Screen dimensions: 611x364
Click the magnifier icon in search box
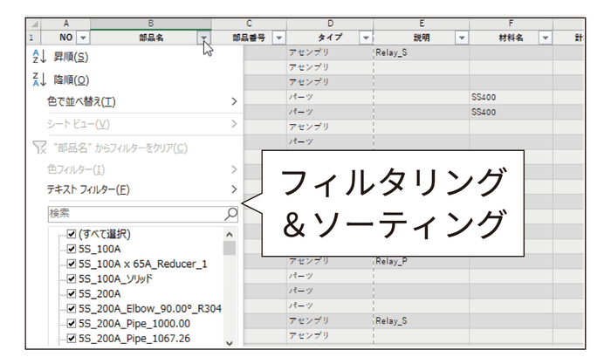[230, 213]
